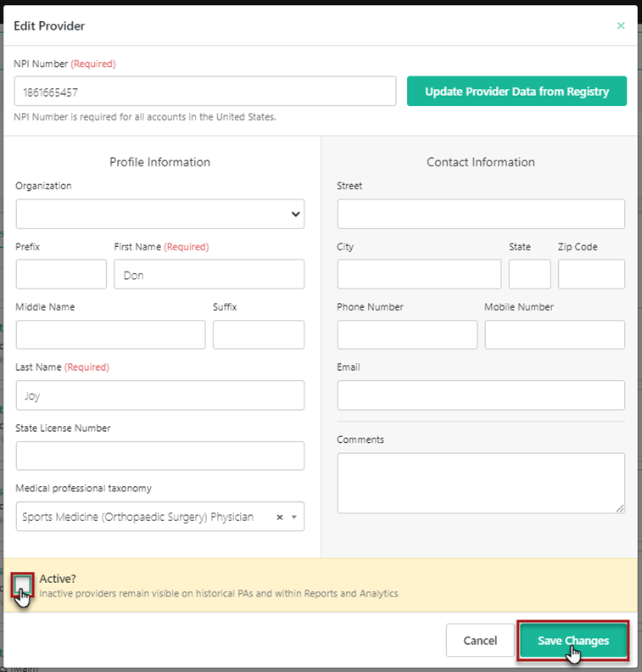Open the Organization dropdown
This screenshot has width=642, height=672.
click(x=159, y=214)
